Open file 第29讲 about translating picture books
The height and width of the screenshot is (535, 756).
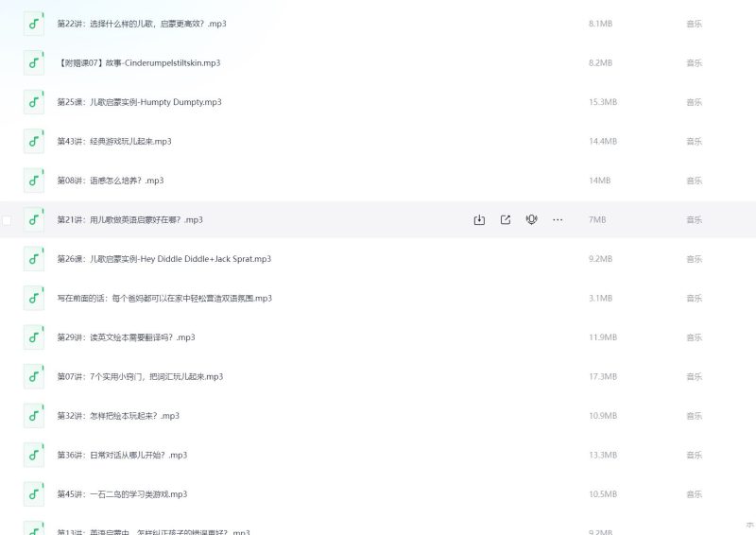click(126, 337)
